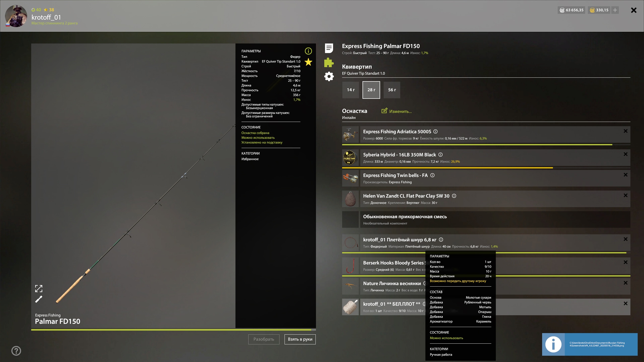Click the Мастер спиннинга 2 ранга title

[x=54, y=23]
